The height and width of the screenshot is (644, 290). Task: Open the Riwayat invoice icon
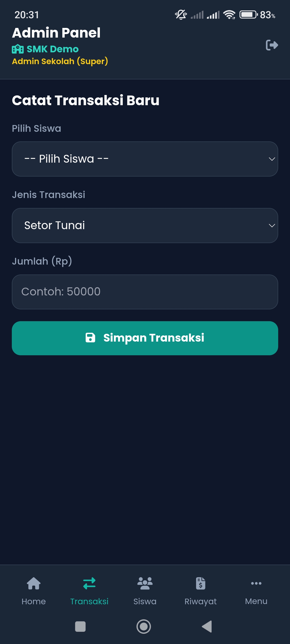[x=201, y=583]
